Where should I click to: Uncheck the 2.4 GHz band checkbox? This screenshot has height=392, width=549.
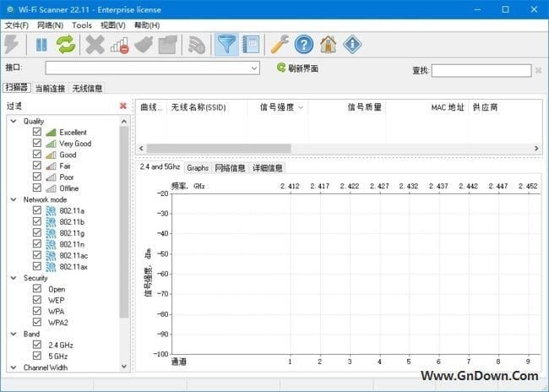tap(37, 345)
